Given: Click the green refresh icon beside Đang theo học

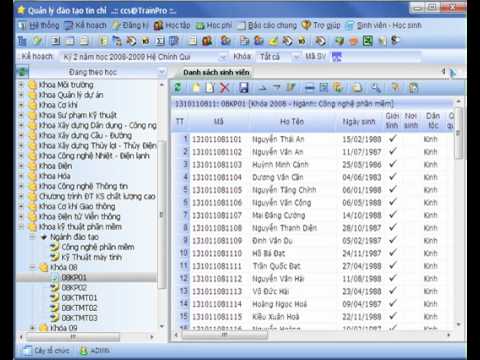Looking at the screenshot, I should coord(23,72).
